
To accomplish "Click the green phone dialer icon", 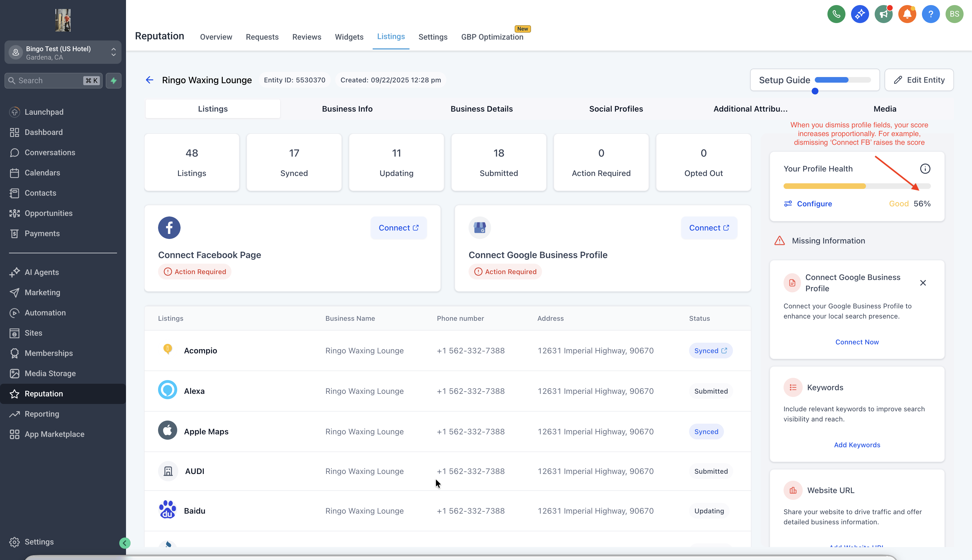I will click(x=836, y=14).
